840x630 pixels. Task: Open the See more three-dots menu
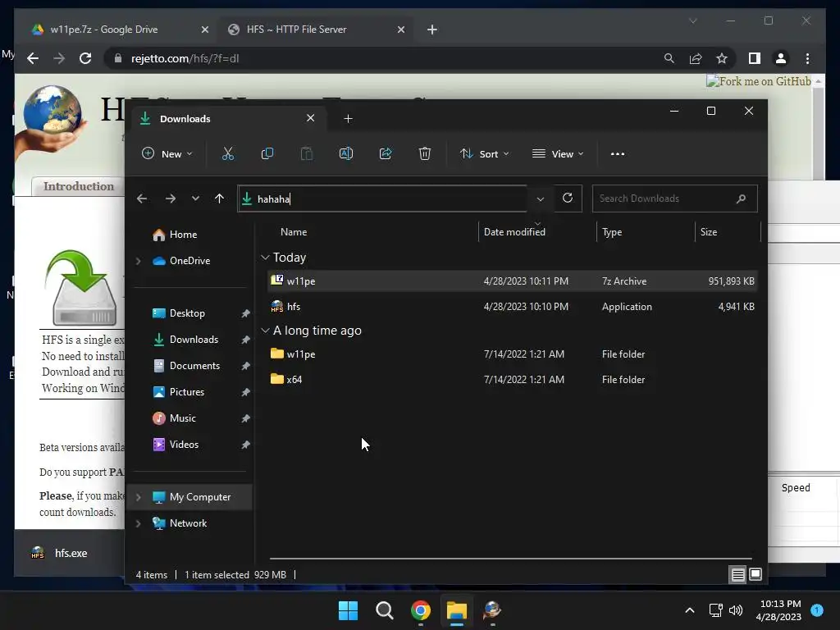pyautogui.click(x=617, y=153)
